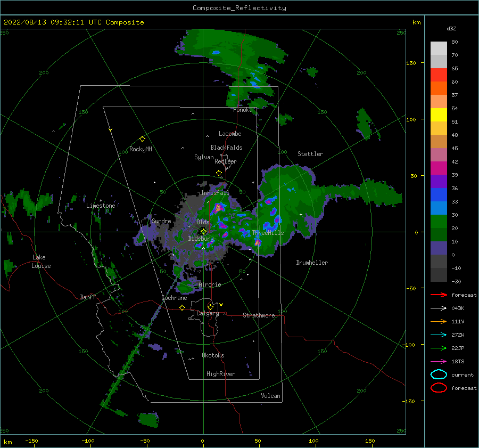479x448 pixels.
Task: Click the Sylvan label
Action: click(204, 158)
